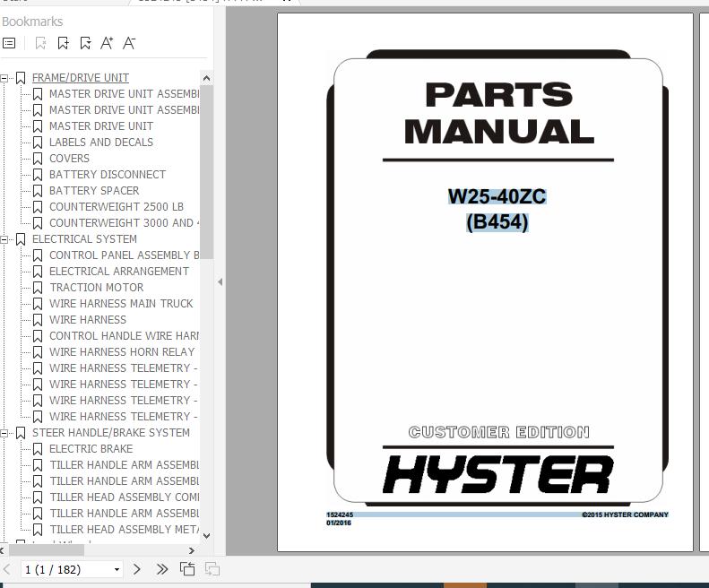Select WIRE HARNESS HORN RELAY bookmark
The height and width of the screenshot is (588, 709).
point(122,352)
